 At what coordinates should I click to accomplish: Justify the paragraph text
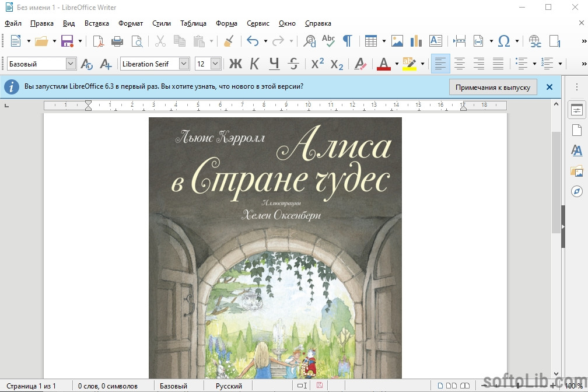(498, 64)
